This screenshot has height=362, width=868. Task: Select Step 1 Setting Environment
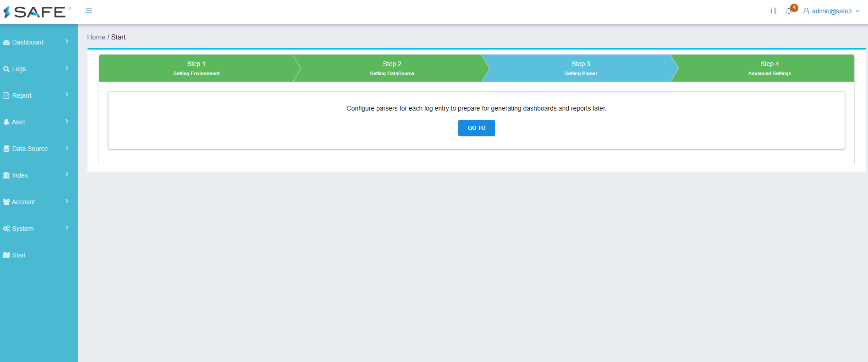(196, 68)
